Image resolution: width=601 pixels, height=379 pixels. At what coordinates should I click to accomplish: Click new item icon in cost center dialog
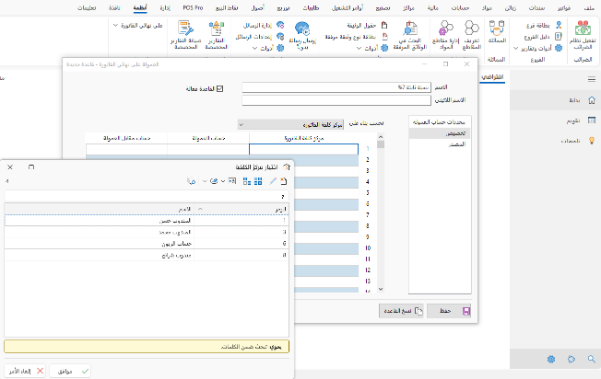284,181
